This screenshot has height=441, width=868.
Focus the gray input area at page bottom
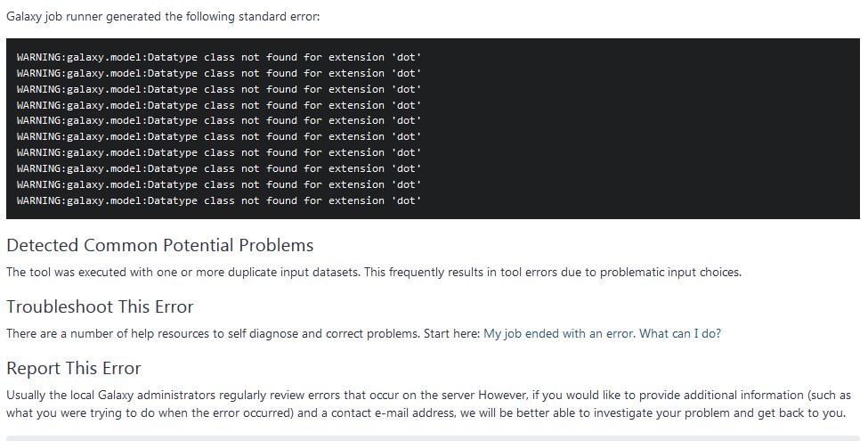click(x=433, y=438)
